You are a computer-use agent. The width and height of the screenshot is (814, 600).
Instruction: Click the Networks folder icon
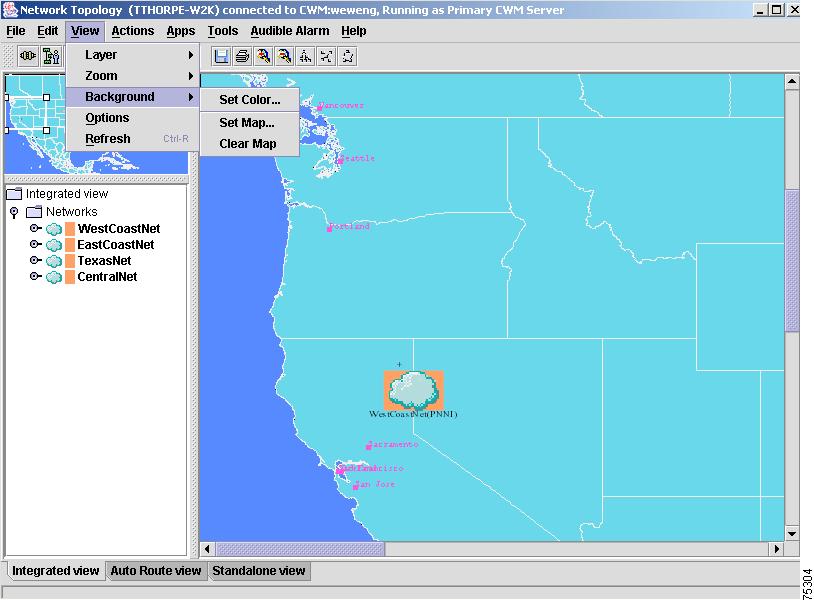(x=34, y=212)
